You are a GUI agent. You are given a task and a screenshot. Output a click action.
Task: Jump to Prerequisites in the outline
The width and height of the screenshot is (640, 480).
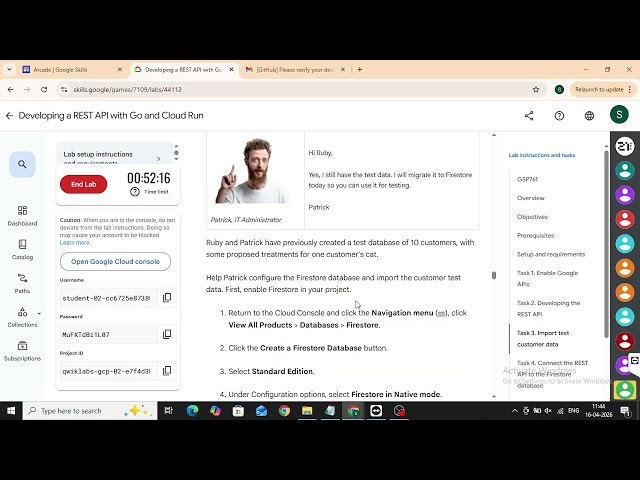click(536, 236)
